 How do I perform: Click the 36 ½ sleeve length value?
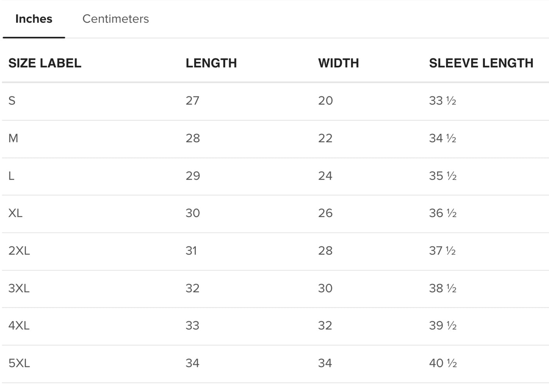(443, 213)
